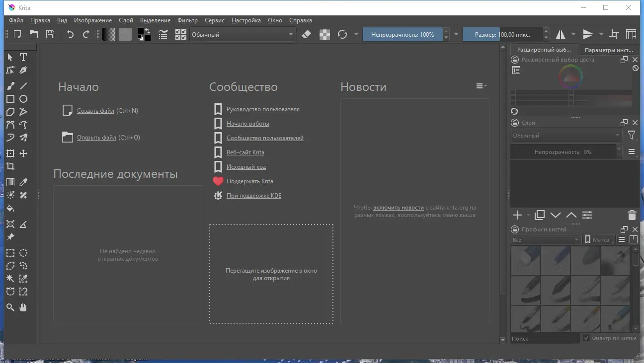The height and width of the screenshot is (363, 644).
Task: Toggle preserve alpha checkerboard button
Action: [x=324, y=34]
